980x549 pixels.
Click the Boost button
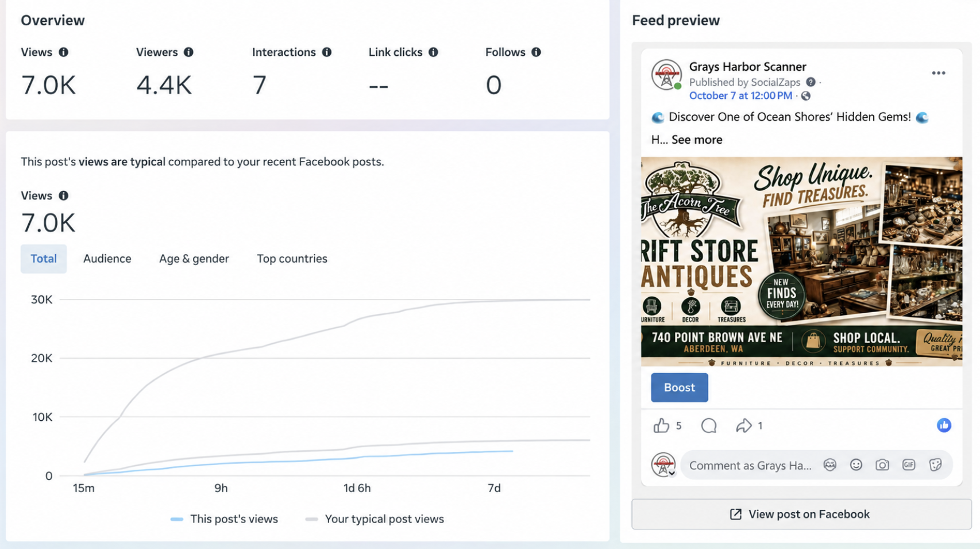[x=680, y=387]
